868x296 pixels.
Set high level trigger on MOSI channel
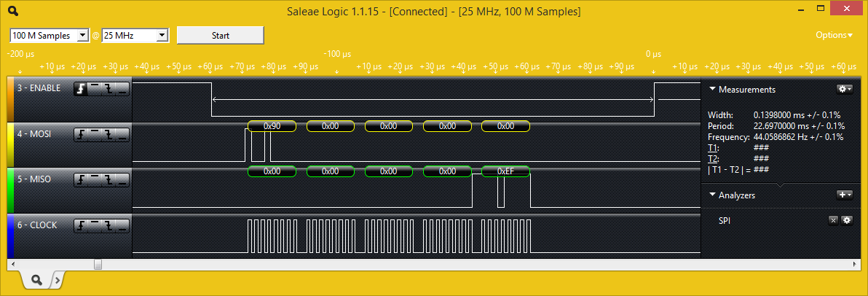95,134
